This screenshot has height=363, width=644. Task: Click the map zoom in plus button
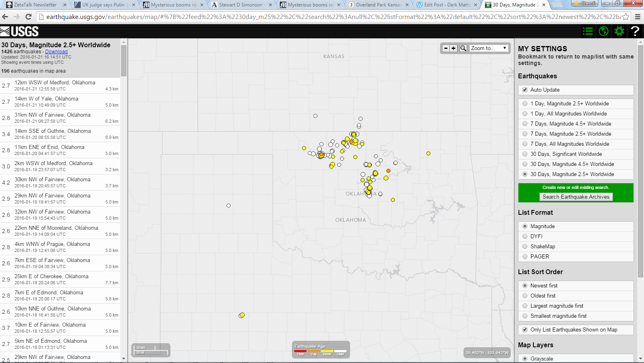pyautogui.click(x=453, y=48)
